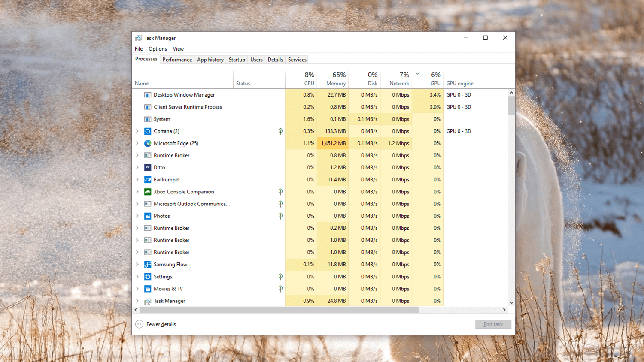The height and width of the screenshot is (362, 644).
Task: Switch to the App history tab
Action: click(x=210, y=60)
